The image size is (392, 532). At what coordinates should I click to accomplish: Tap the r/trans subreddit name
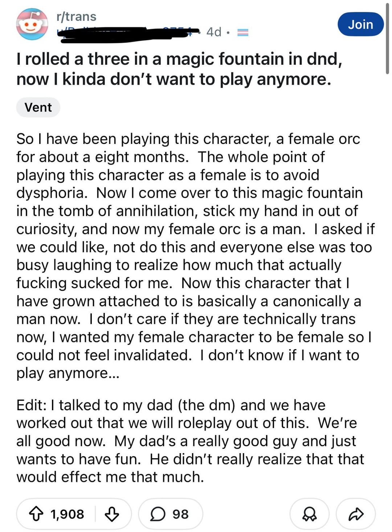(x=77, y=16)
